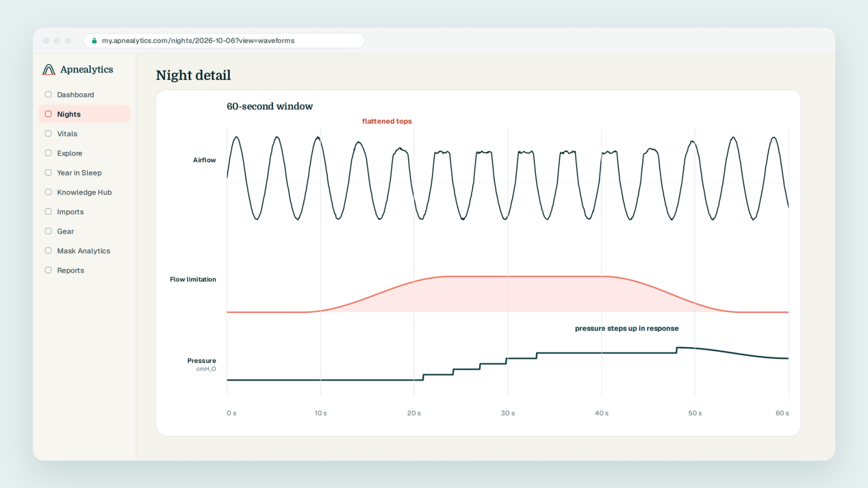The width and height of the screenshot is (868, 488).
Task: Click the 'Night detail' page title
Action: (193, 75)
